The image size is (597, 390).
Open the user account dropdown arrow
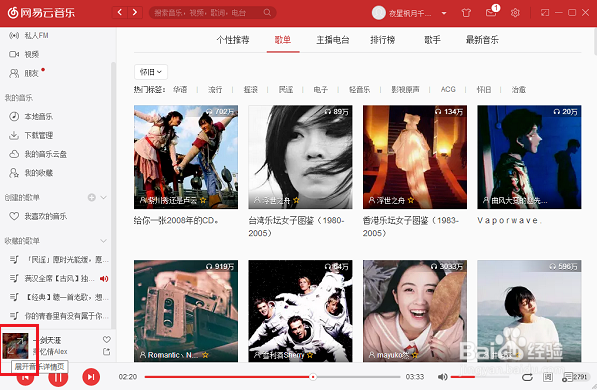coord(444,13)
